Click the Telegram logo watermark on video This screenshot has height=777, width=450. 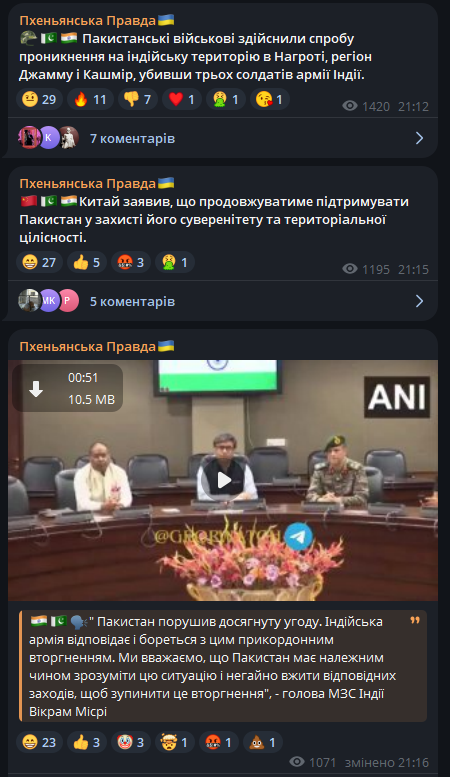(299, 537)
